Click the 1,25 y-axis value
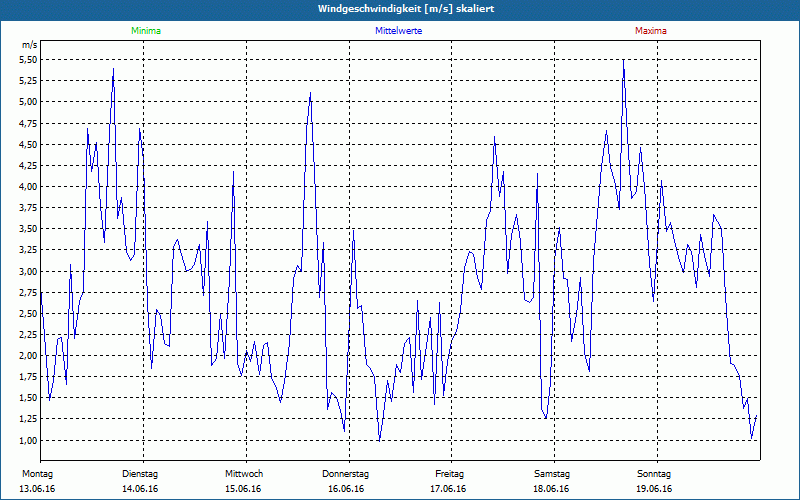The image size is (800, 500). [x=29, y=419]
